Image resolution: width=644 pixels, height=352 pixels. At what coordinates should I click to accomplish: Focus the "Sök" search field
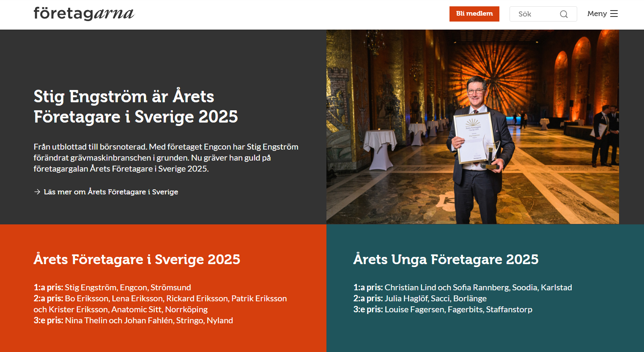(535, 14)
